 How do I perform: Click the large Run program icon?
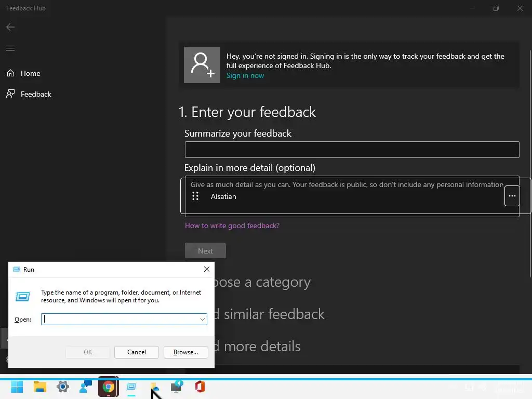click(23, 297)
